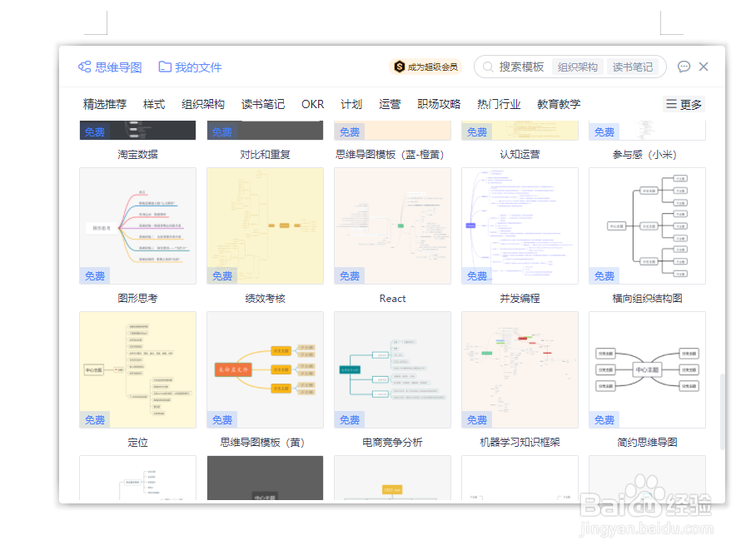Open the 更多 categories menu
756x555 pixels.
pos(684,104)
